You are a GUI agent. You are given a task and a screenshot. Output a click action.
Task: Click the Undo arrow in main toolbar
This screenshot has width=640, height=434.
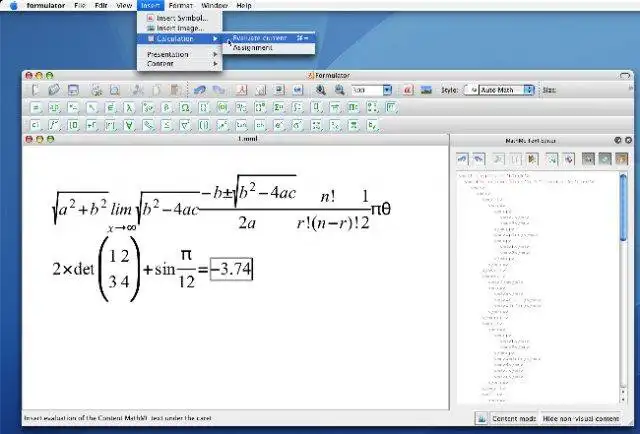coord(200,90)
